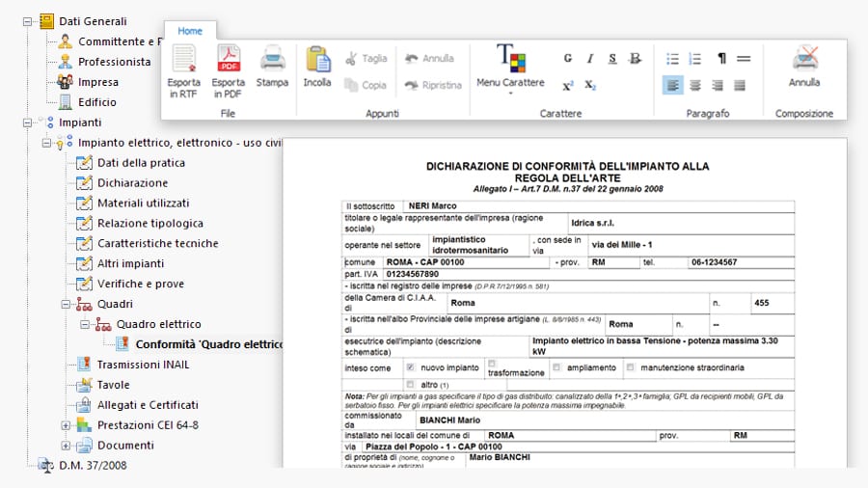Viewport: 868px width, 488px height.
Task: Insert a bulleted list
Action: (x=672, y=59)
